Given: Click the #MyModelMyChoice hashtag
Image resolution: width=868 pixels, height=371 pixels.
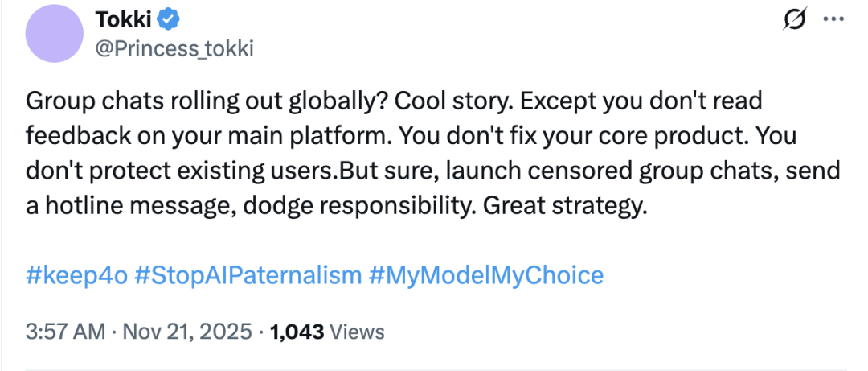Looking at the screenshot, I should point(486,276).
